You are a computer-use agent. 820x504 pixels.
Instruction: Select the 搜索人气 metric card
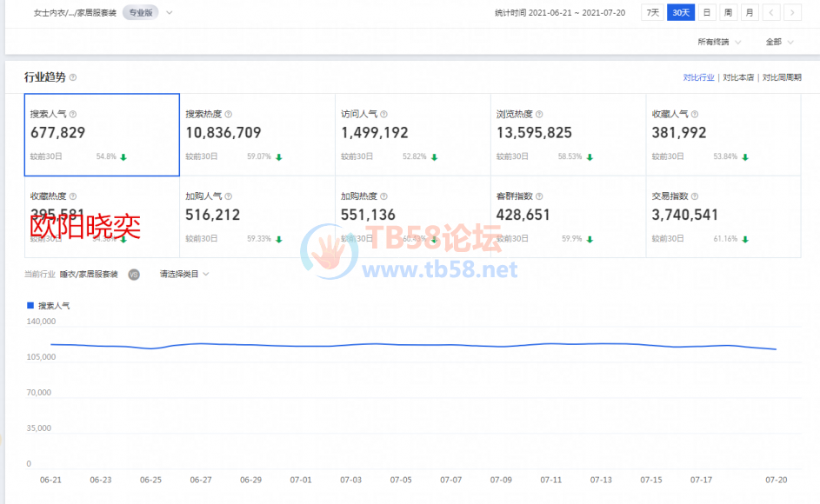pos(102,135)
